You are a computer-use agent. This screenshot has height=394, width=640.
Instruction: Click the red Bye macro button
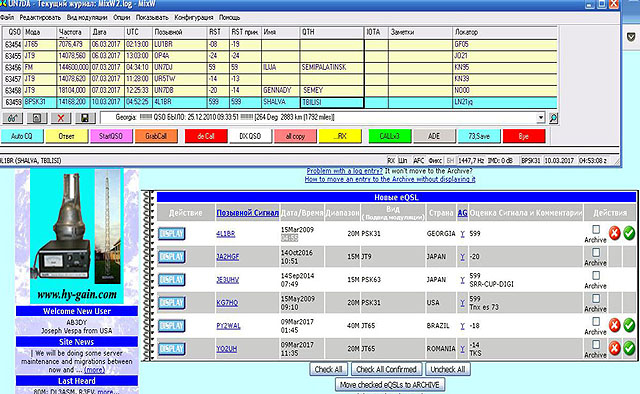click(524, 136)
